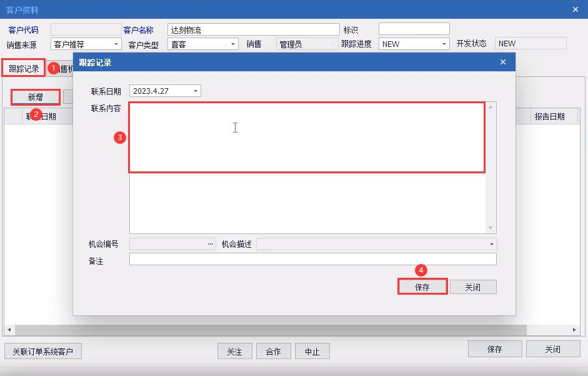The image size is (588, 376).
Task: Close the 客户资料 window
Action: 576,9
